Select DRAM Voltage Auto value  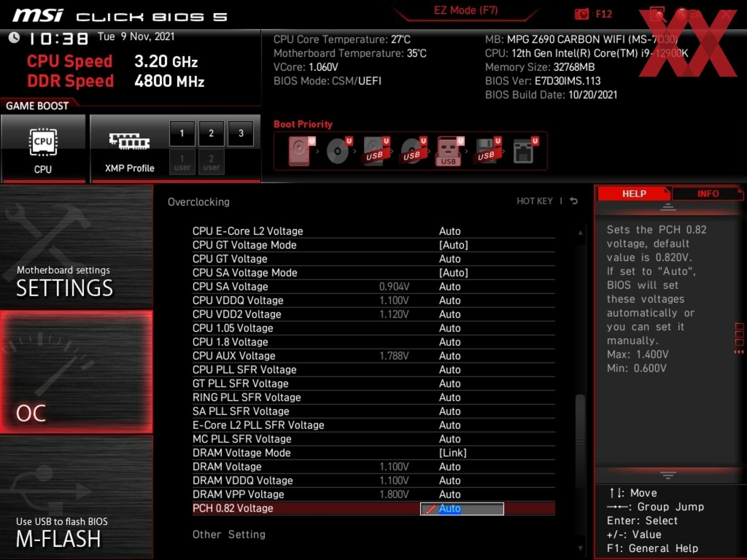pos(450,467)
